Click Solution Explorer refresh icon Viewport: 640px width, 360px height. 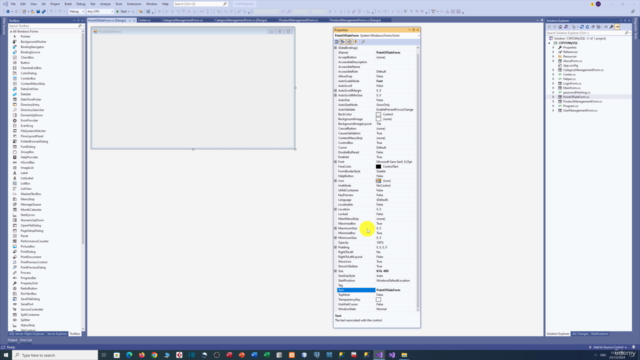click(x=587, y=27)
